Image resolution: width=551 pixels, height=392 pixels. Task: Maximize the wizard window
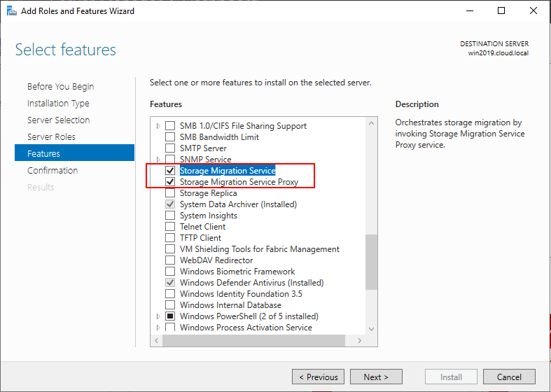point(501,11)
